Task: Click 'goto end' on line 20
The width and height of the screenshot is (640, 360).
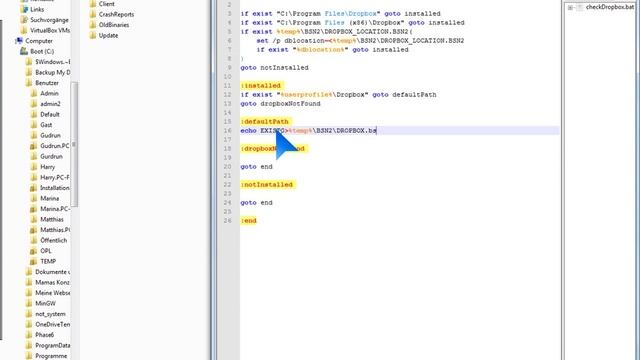Action: (x=256, y=167)
